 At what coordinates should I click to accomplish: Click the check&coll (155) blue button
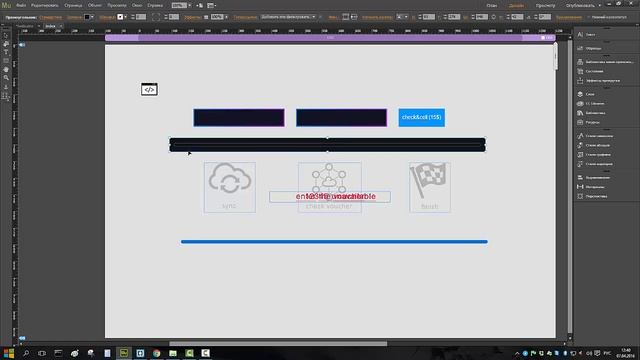[421, 118]
